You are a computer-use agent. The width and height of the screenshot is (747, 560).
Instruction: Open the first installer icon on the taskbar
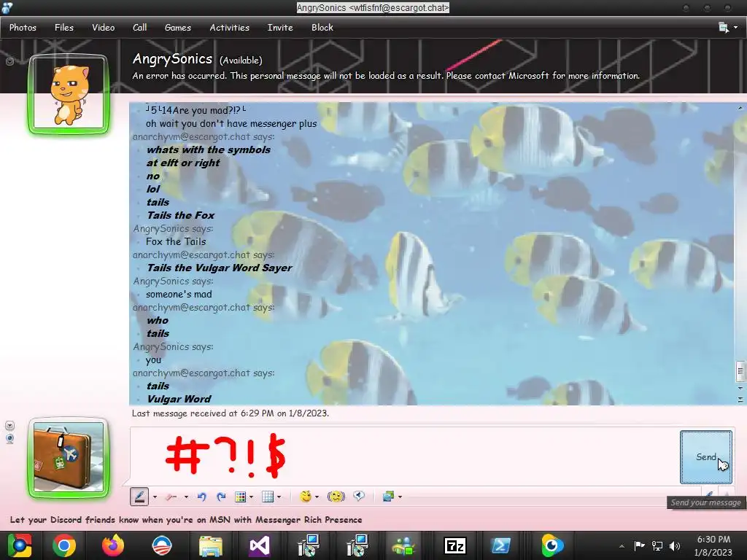pos(309,545)
